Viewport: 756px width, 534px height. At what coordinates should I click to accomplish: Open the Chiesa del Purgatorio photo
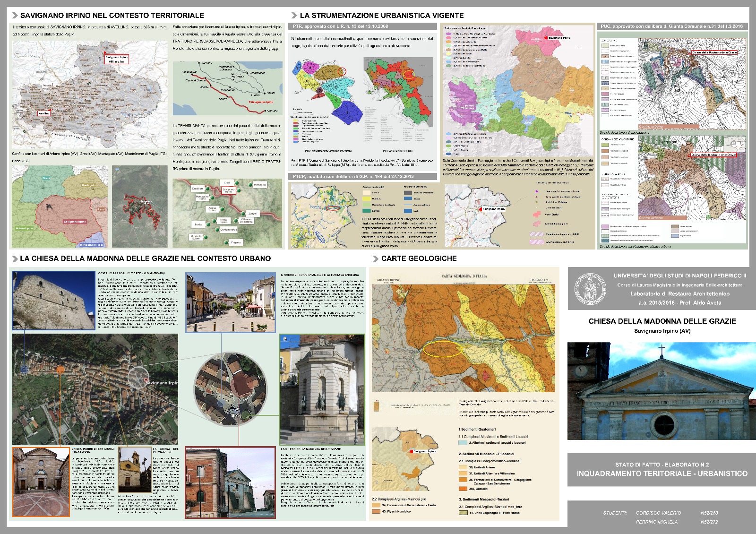tap(135, 470)
